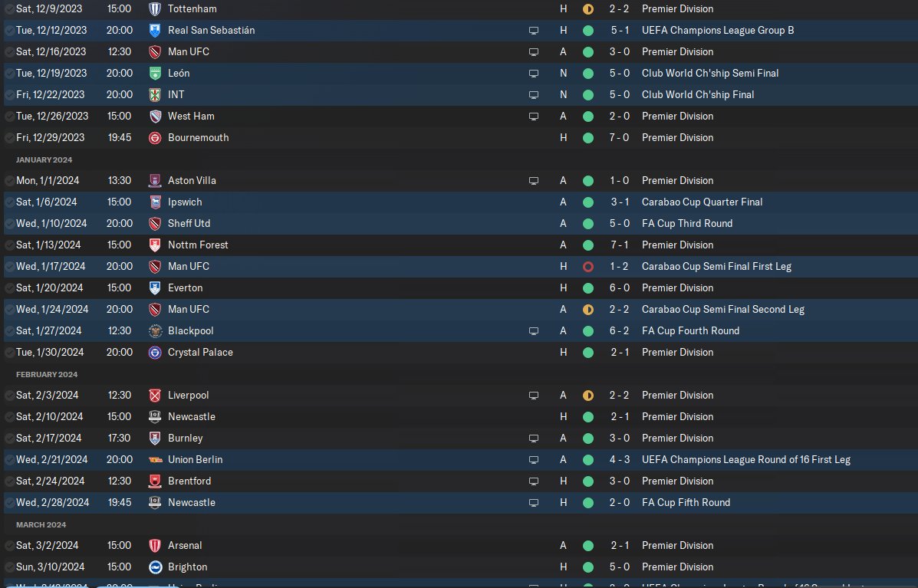The width and height of the screenshot is (918, 588).
Task: Open the Nottm Forest team link
Action: point(198,245)
